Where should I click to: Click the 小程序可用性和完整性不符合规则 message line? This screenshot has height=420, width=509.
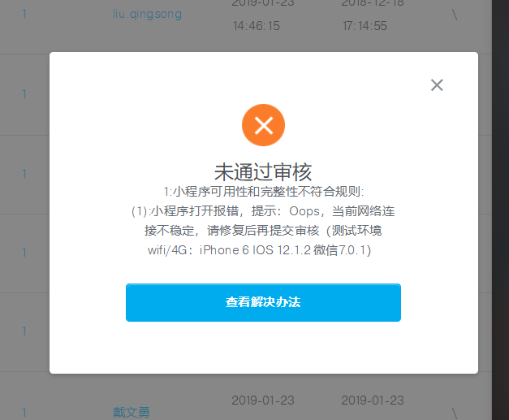(x=263, y=192)
